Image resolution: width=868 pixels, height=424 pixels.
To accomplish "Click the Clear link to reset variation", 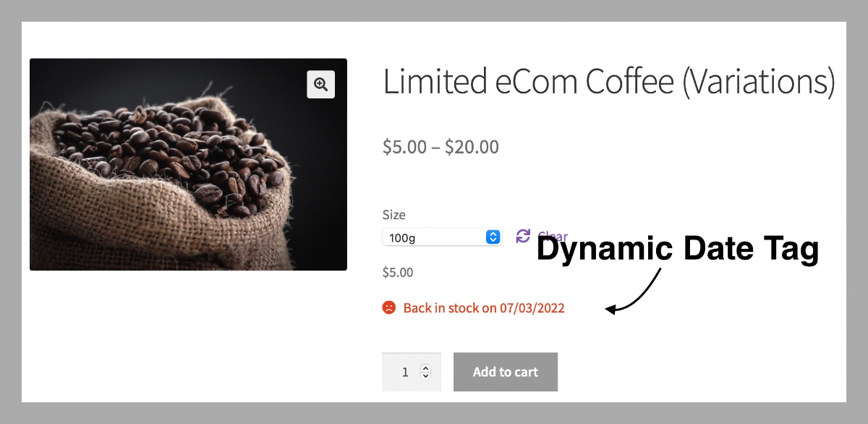I will (552, 237).
